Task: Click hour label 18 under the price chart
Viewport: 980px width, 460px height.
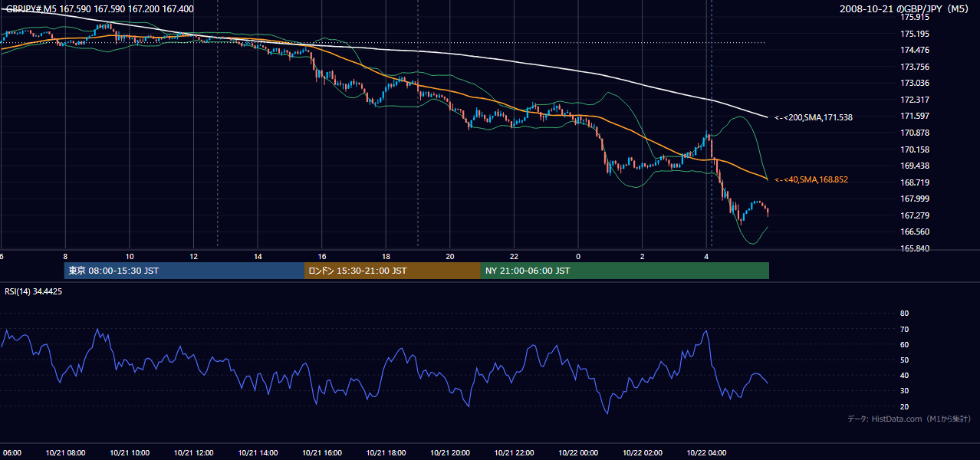Action: pyautogui.click(x=386, y=256)
